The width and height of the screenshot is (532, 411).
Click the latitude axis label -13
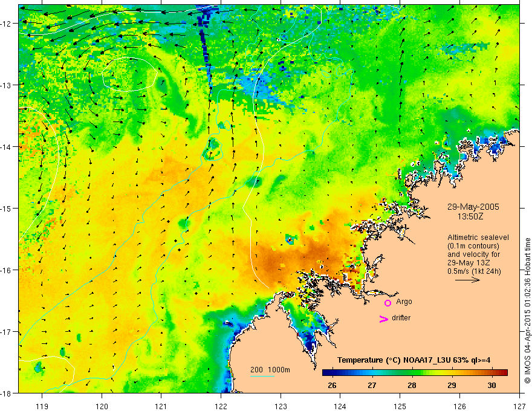(x=6, y=85)
